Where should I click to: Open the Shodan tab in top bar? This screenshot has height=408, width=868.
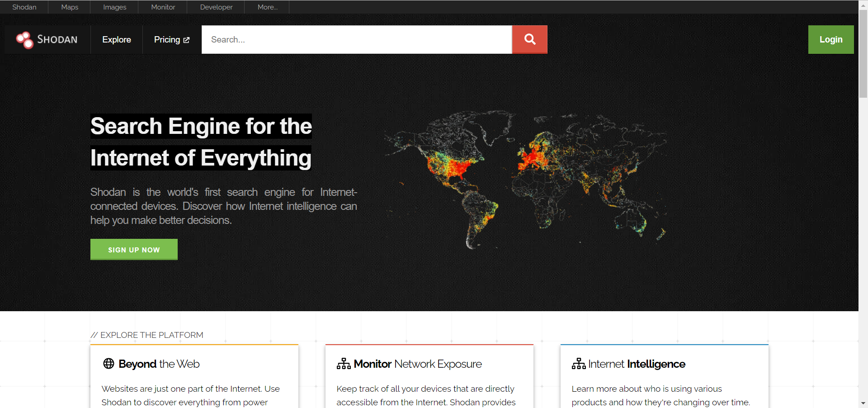click(24, 7)
